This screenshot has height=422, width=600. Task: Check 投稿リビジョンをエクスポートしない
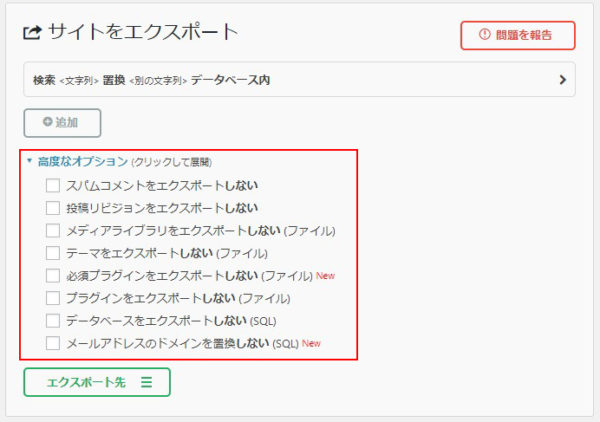[53, 208]
